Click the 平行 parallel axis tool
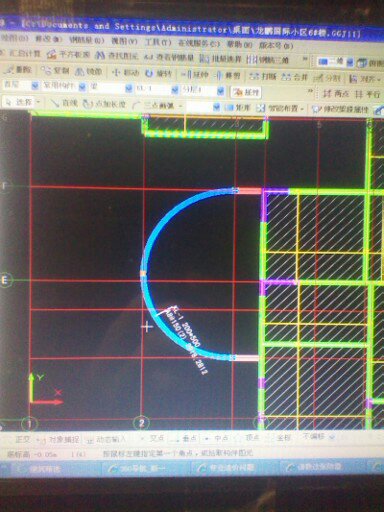Viewport: 384px width, 512px height. click(367, 95)
